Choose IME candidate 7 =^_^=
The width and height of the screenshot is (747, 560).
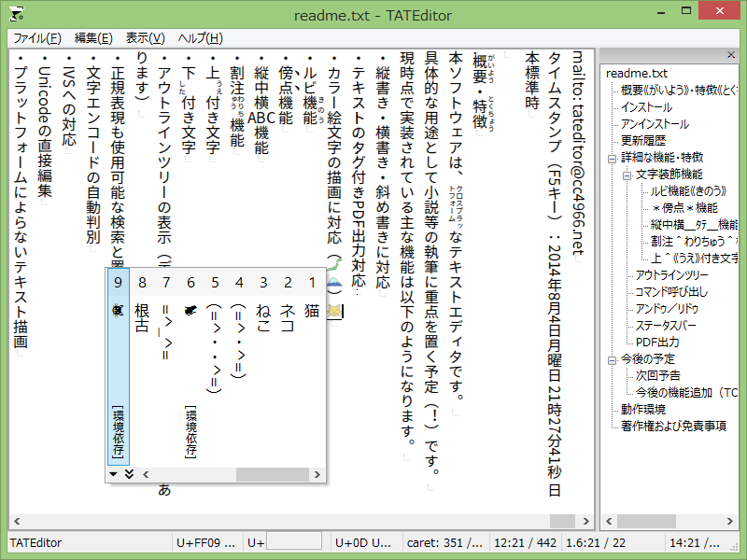[x=166, y=367]
